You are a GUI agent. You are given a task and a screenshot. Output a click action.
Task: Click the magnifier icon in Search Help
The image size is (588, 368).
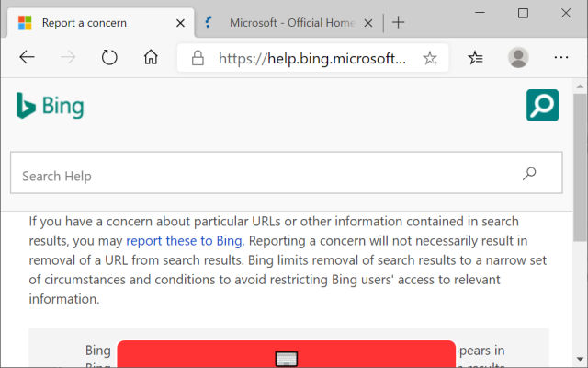coord(529,174)
